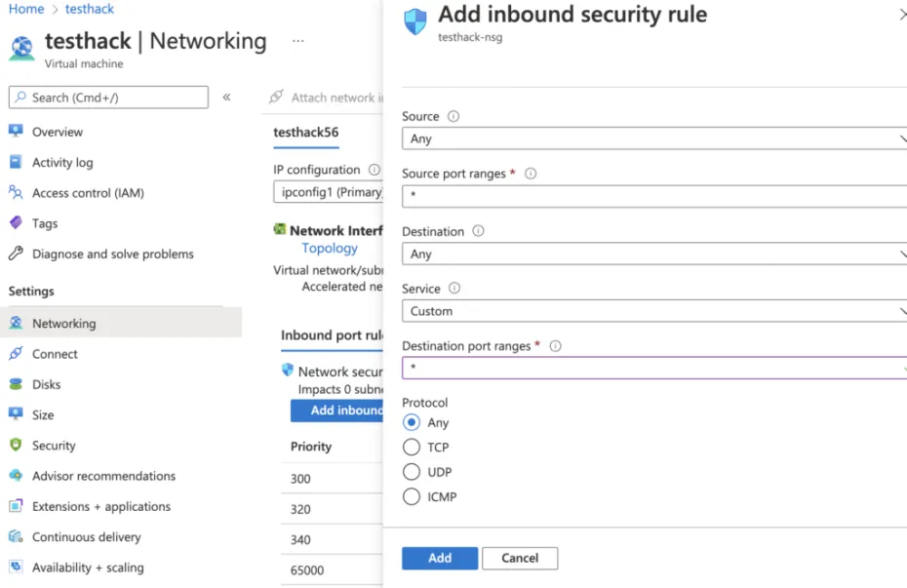Select the Any protocol radio button
This screenshot has height=588, width=907.
pos(412,422)
